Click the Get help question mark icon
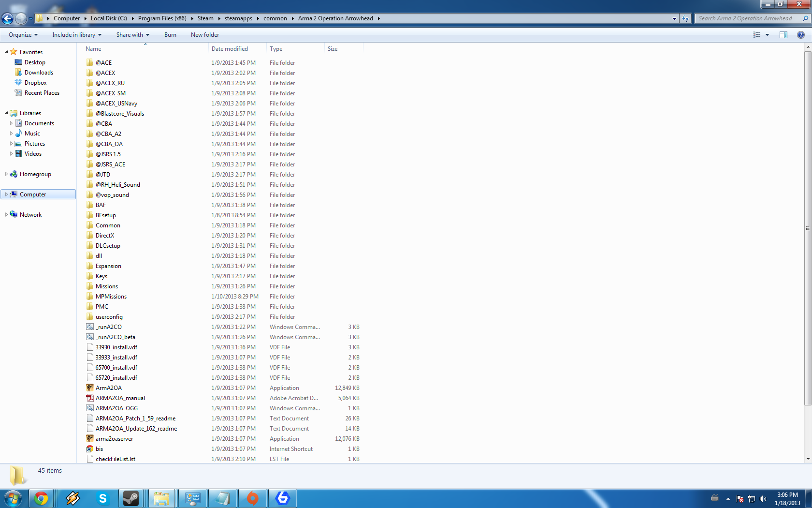The height and width of the screenshot is (508, 812). 800,35
